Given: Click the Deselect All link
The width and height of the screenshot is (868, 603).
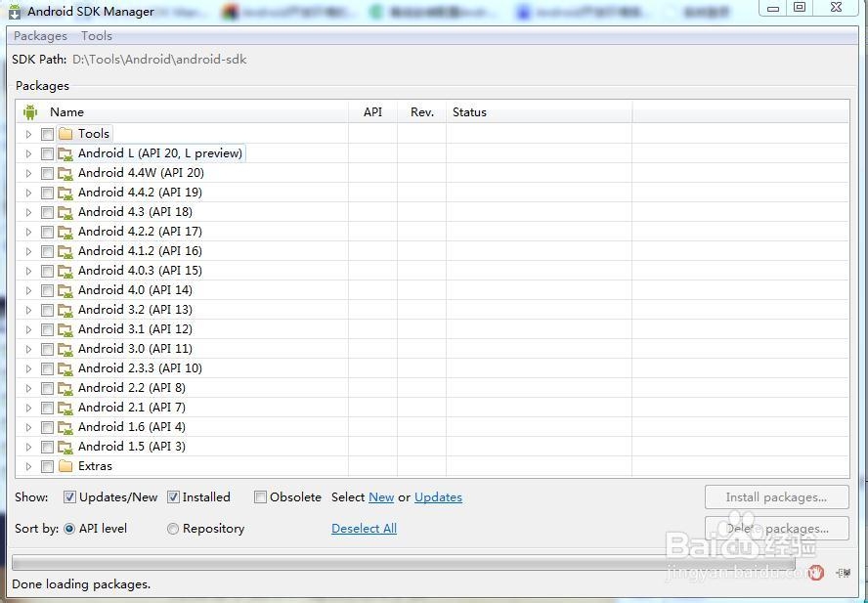Looking at the screenshot, I should (365, 529).
